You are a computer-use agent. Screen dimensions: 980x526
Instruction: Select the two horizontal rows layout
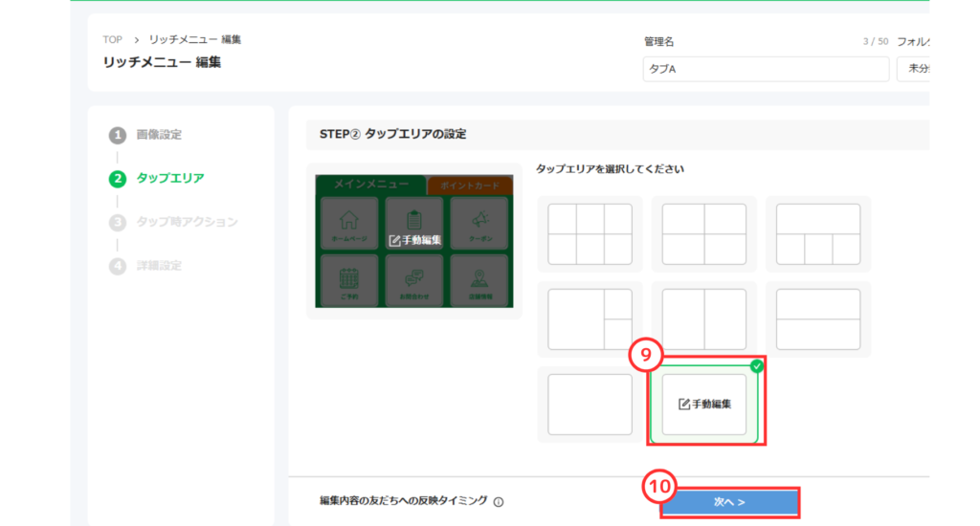click(818, 319)
